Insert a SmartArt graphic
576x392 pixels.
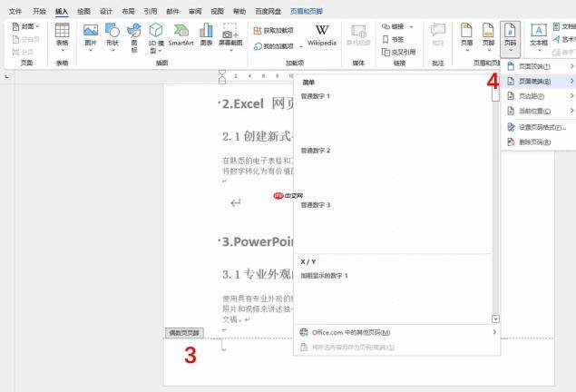(181, 34)
